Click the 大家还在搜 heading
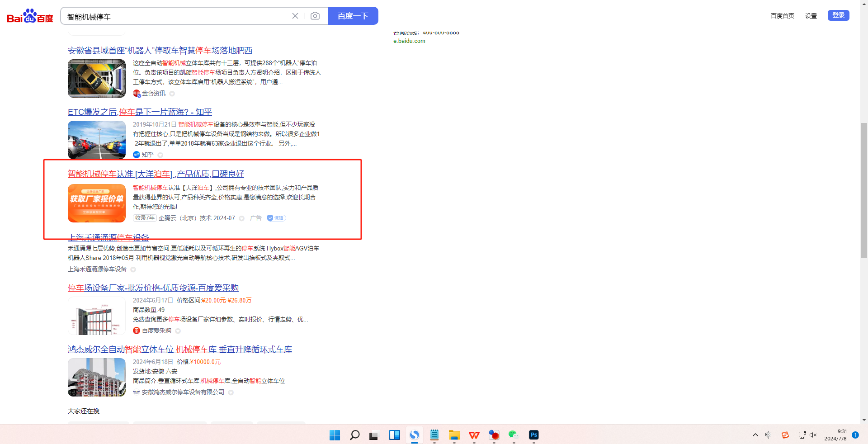868x444 pixels. tap(84, 411)
